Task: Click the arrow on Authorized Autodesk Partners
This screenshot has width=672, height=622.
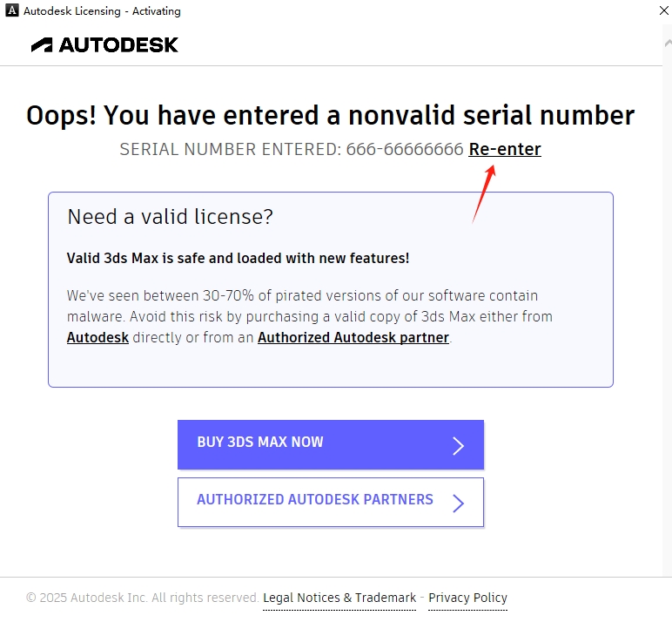Action: 459,503
